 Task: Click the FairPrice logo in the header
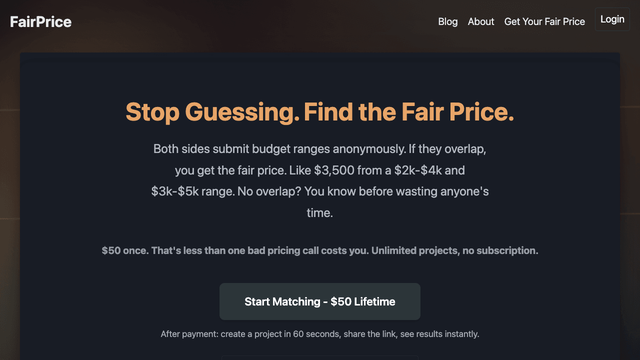(41, 22)
